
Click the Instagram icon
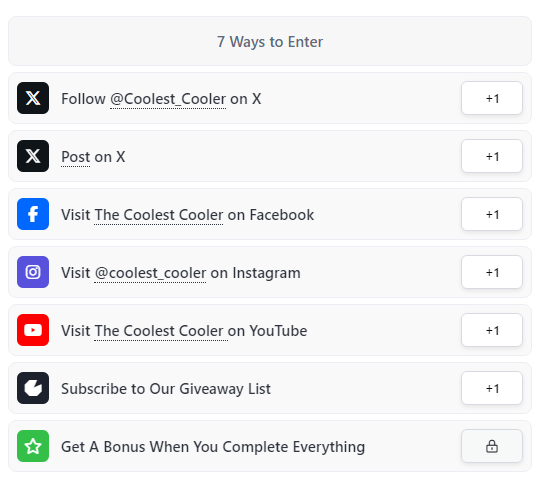tap(33, 272)
